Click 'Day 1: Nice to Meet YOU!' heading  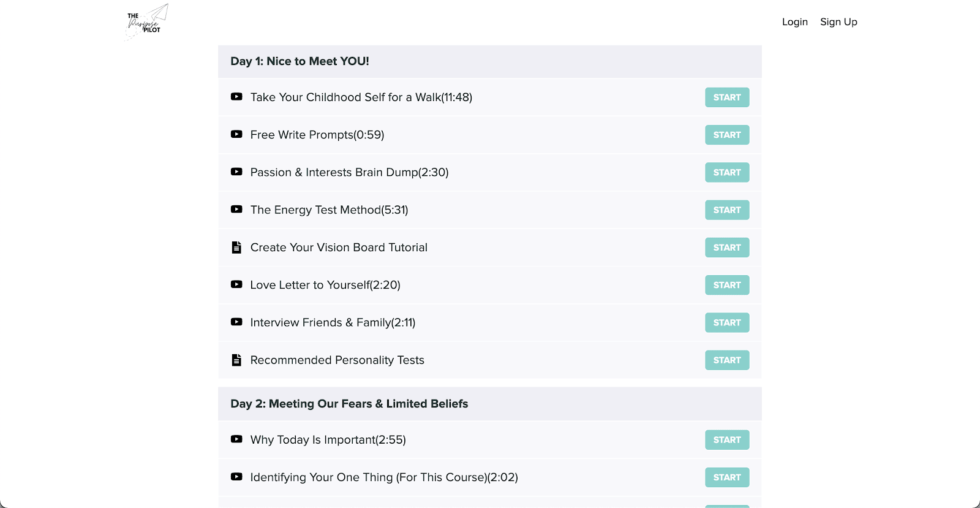point(300,61)
